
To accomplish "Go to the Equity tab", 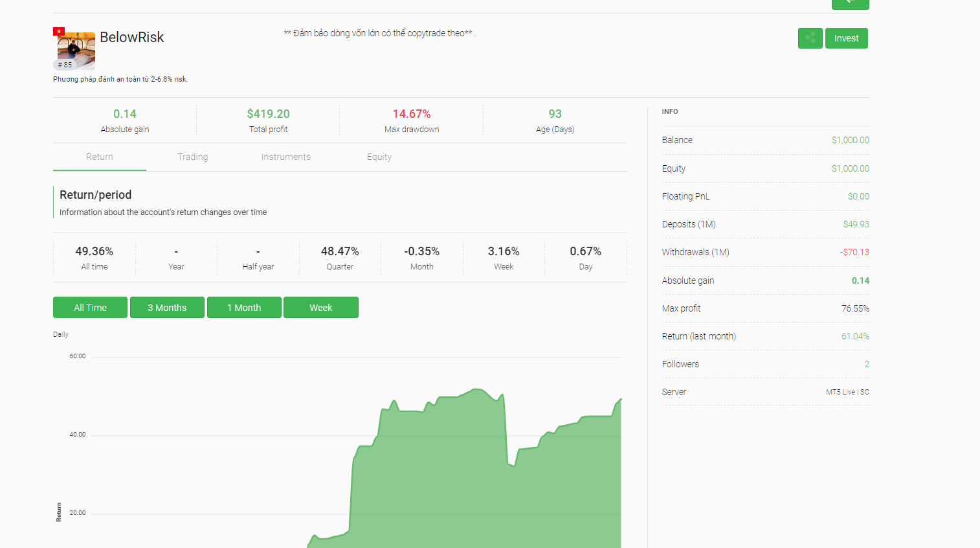I will tap(379, 157).
